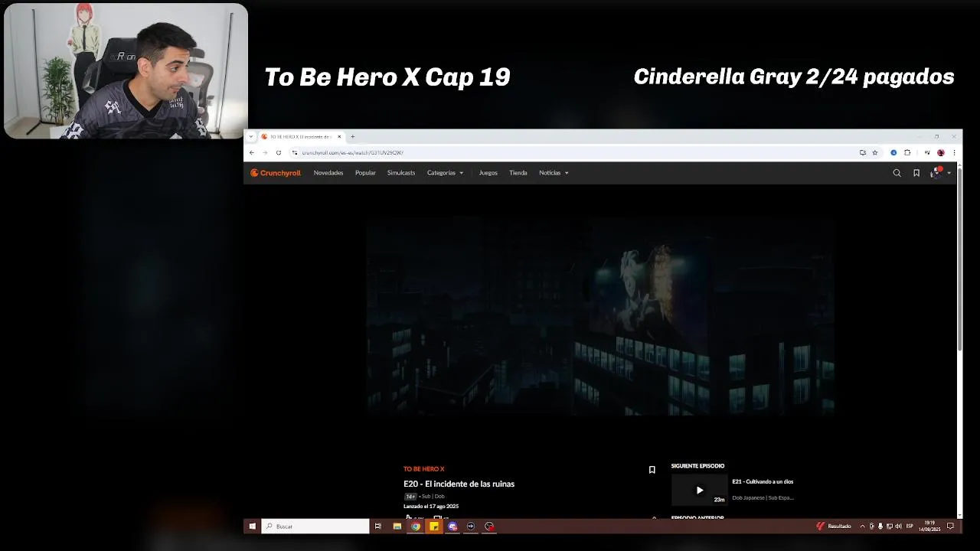
Task: Open File Explorer from taskbar
Action: tap(397, 526)
